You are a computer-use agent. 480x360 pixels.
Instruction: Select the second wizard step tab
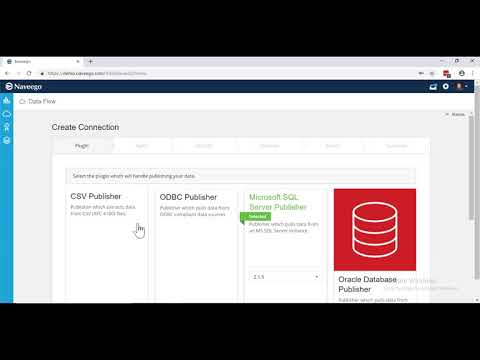(x=142, y=146)
